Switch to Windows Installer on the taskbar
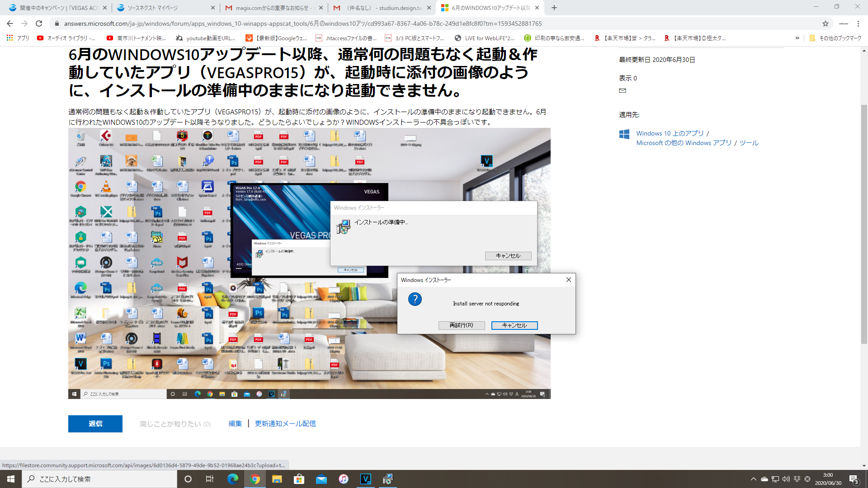 [387, 479]
